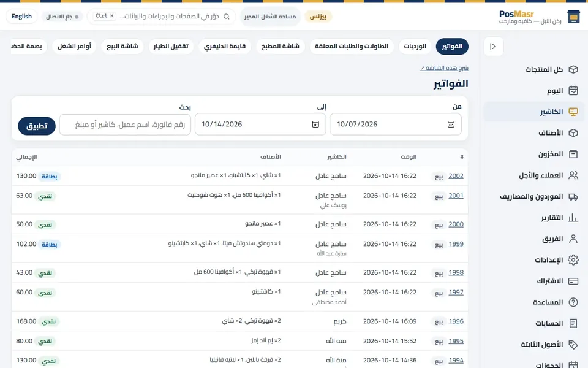Click the people icon beside العملاء والأجل
The height and width of the screenshot is (368, 588).
pos(573,175)
